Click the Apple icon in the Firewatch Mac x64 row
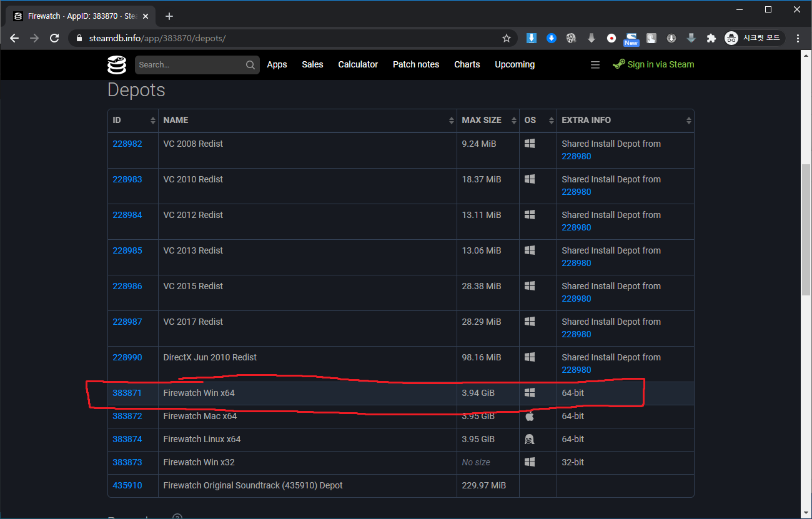The width and height of the screenshot is (812, 519). point(530,416)
